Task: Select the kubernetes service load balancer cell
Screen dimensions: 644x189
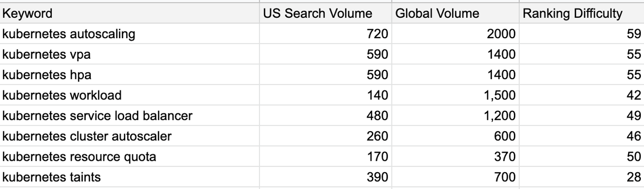Action: tap(130, 115)
